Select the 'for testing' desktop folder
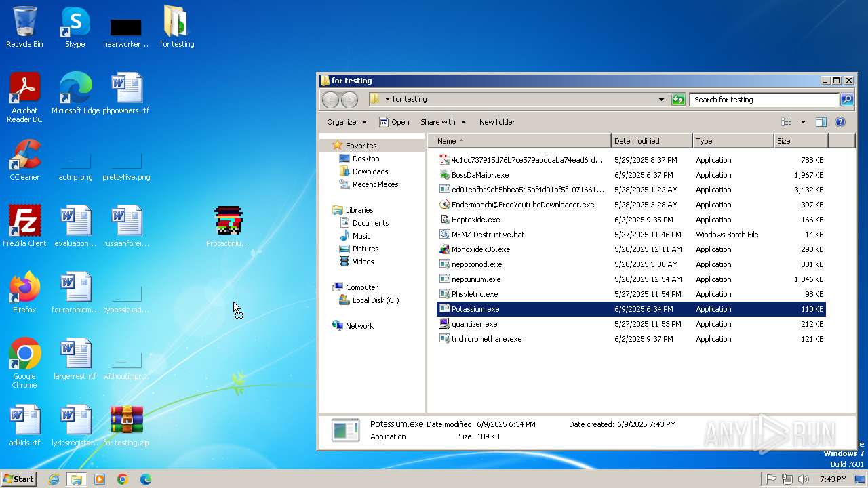 177,27
